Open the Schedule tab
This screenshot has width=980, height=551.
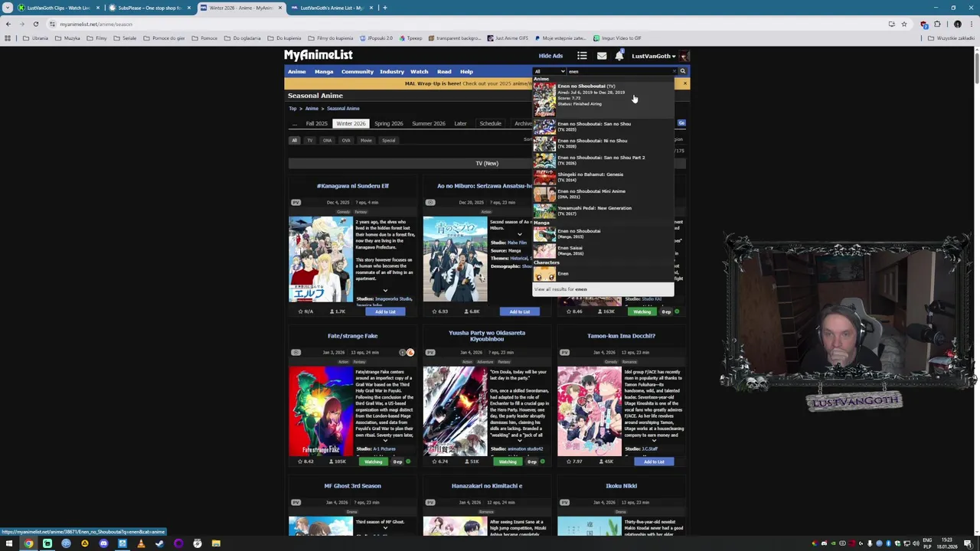(490, 123)
